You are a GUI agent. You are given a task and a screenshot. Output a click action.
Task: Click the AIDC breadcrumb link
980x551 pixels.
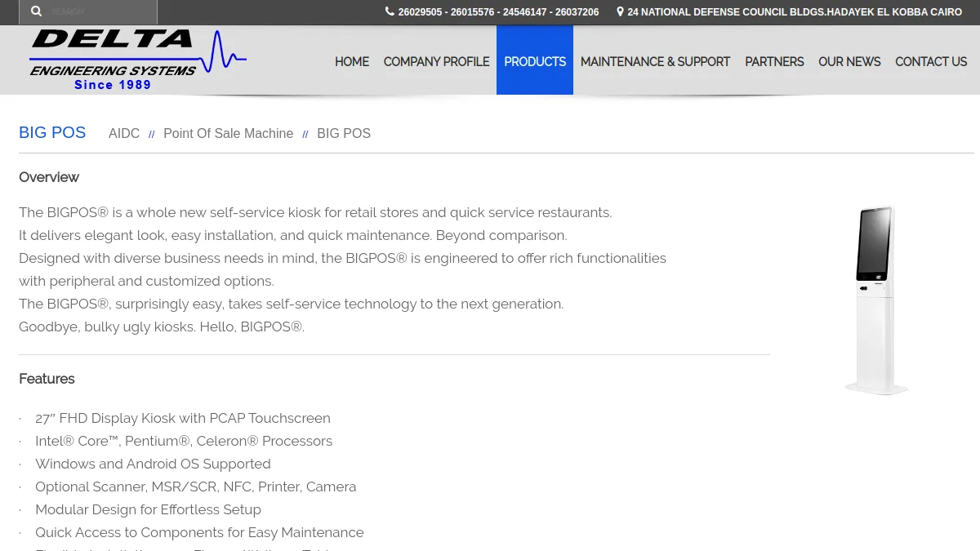tap(124, 133)
